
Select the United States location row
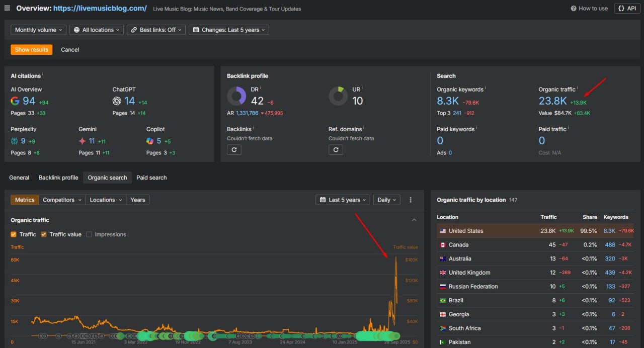[x=465, y=231]
